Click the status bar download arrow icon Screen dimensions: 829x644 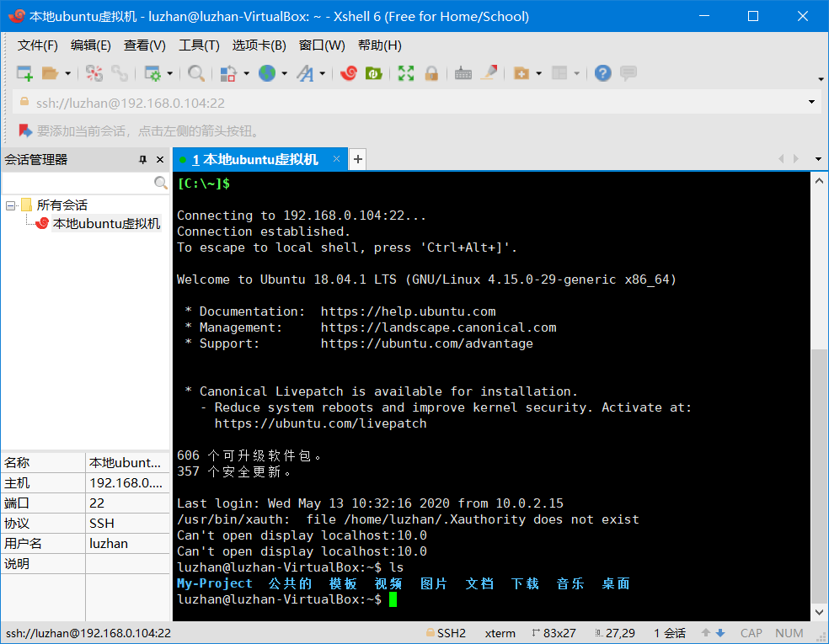tap(720, 632)
